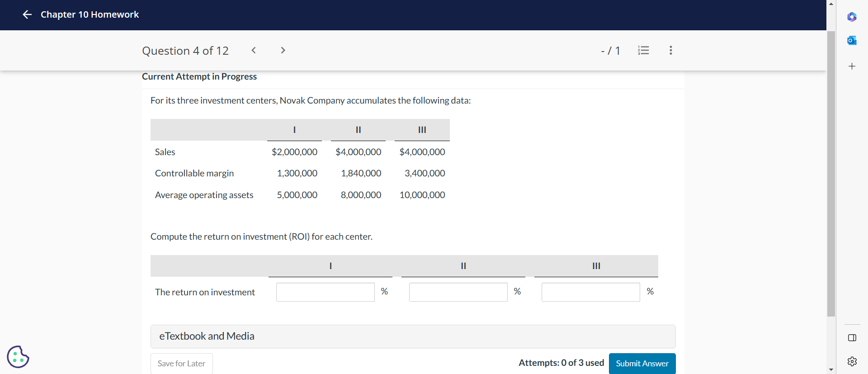
Task: Open the cookie preferences icon
Action: pyautogui.click(x=18, y=357)
